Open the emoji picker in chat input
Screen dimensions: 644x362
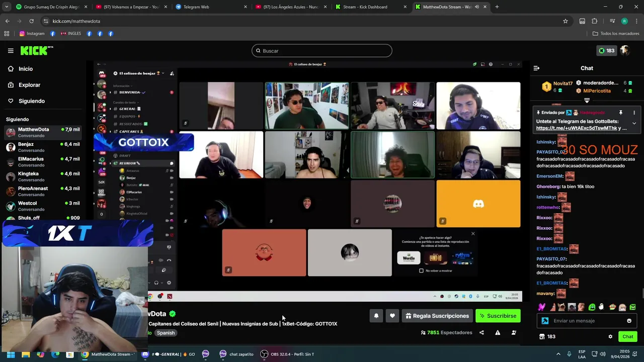click(629, 321)
